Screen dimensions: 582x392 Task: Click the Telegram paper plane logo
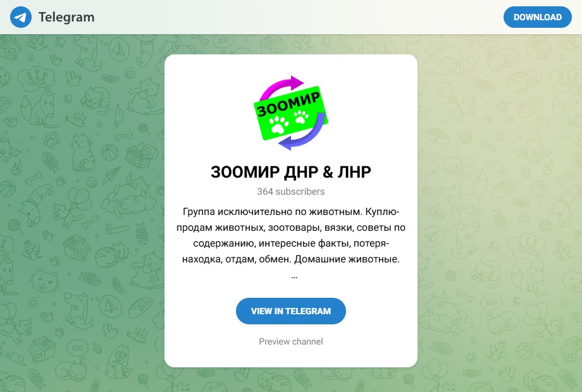point(21,17)
